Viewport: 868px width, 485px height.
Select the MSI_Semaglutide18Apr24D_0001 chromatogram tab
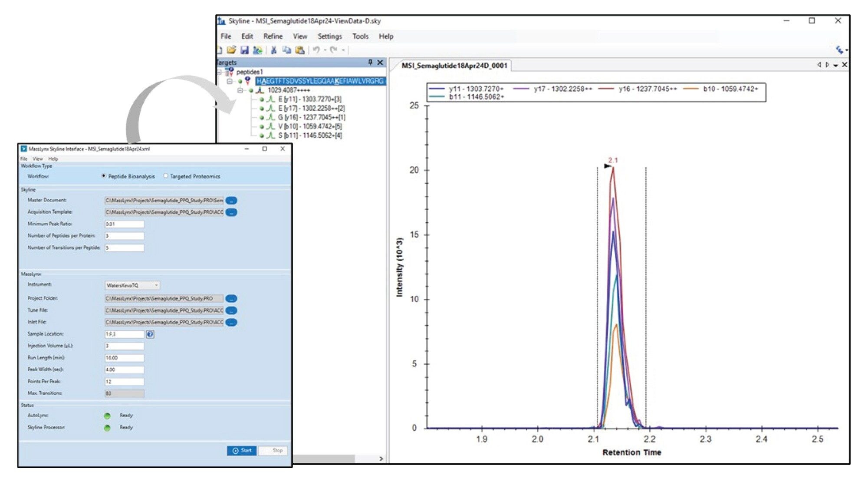click(x=454, y=66)
